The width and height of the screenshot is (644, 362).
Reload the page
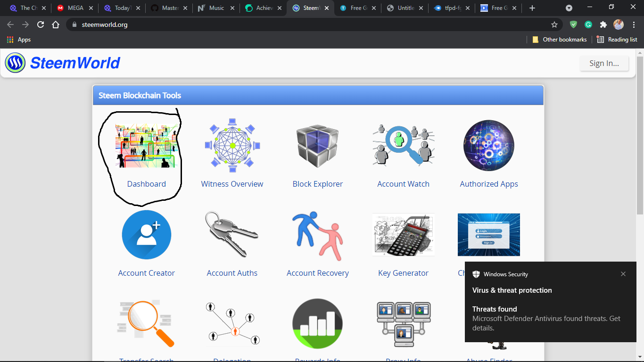pos(41,25)
